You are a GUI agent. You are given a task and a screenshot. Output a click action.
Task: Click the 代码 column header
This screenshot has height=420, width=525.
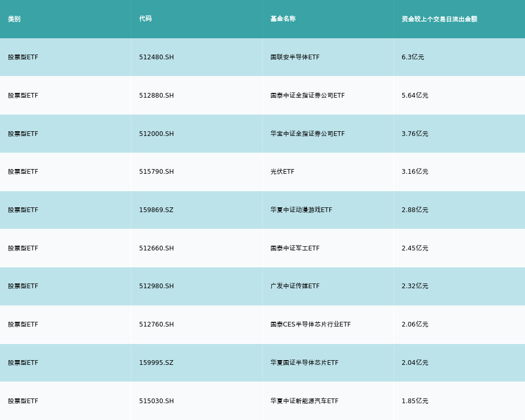[x=145, y=19]
